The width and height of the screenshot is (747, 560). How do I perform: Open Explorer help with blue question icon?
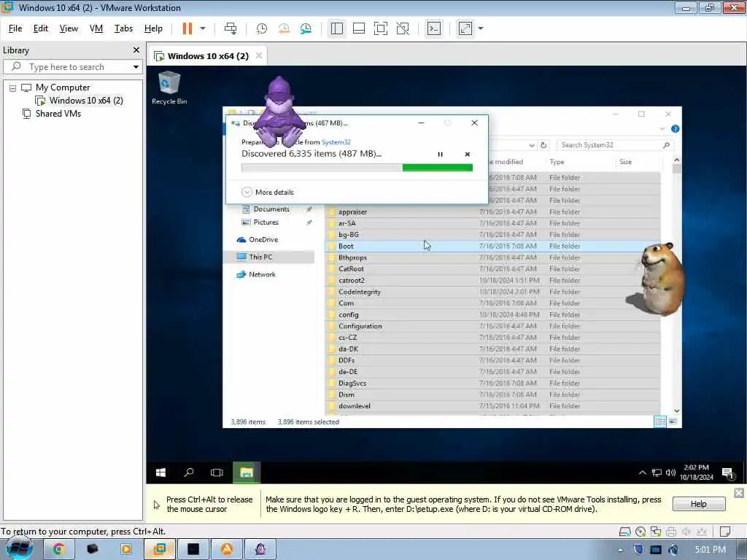point(675,129)
